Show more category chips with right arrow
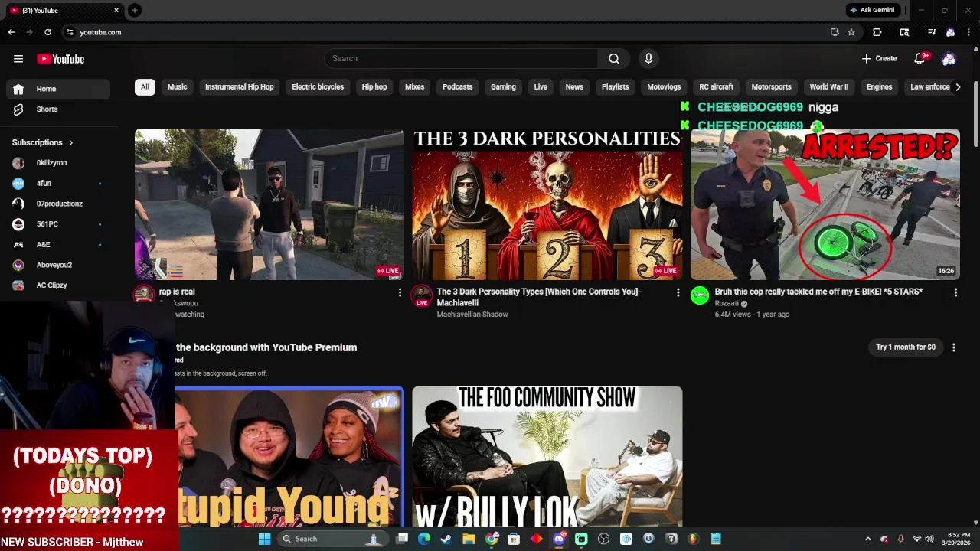 click(957, 87)
